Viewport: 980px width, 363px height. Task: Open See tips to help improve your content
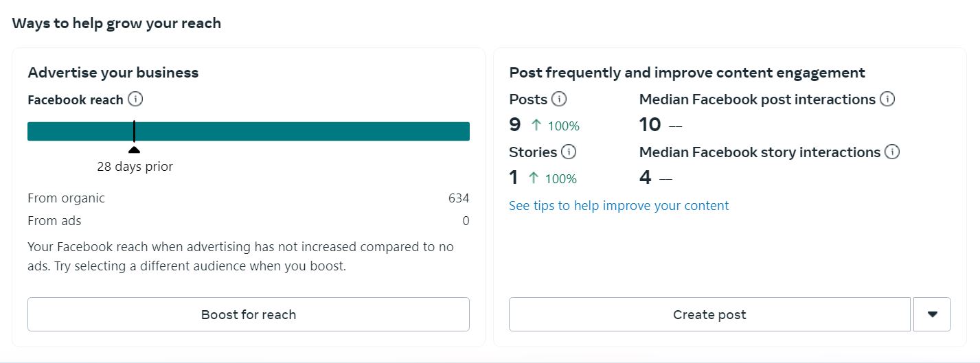tap(619, 205)
